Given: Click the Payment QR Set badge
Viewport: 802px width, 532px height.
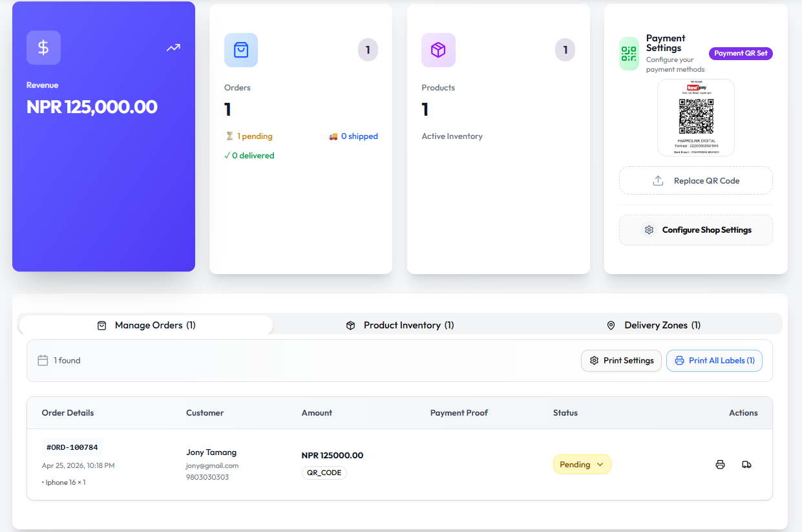Looking at the screenshot, I should click(x=741, y=54).
